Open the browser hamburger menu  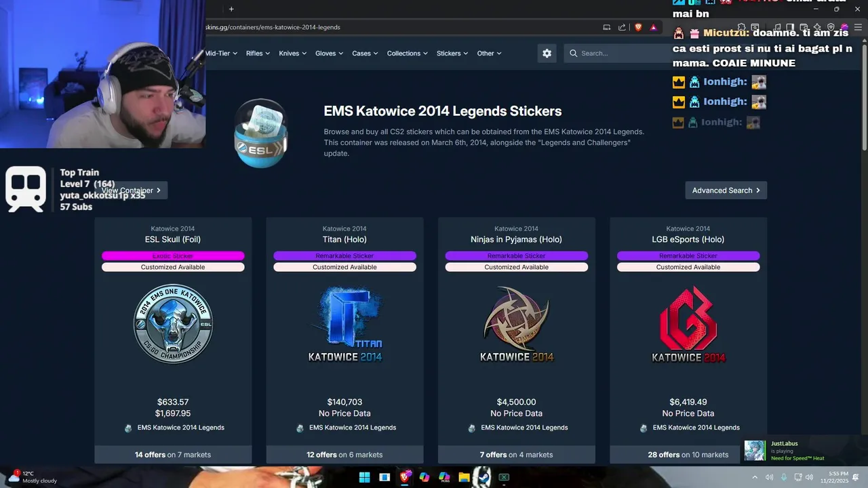pos(858,27)
